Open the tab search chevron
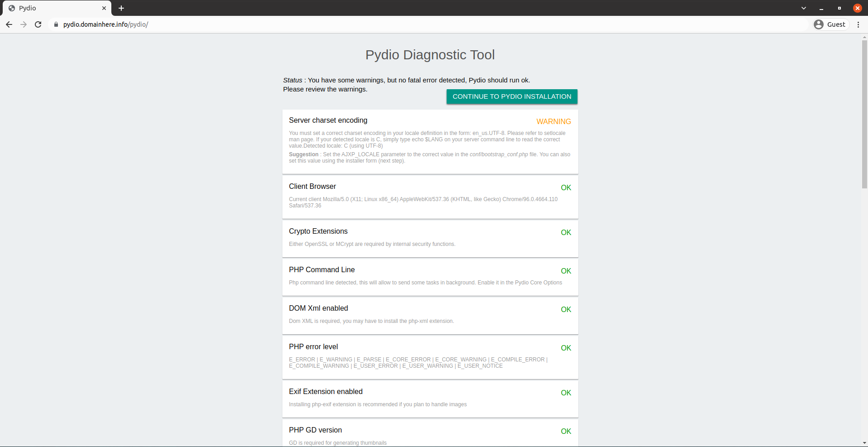Viewport: 868px width, 447px height. click(804, 8)
